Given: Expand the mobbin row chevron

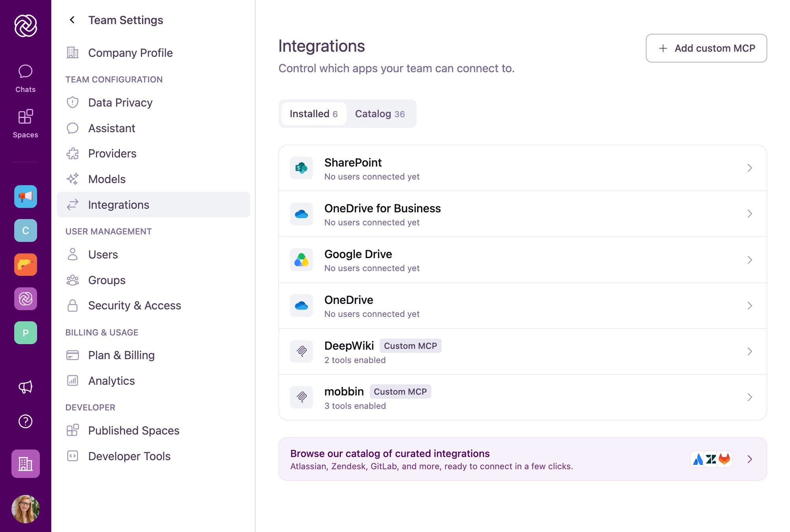Looking at the screenshot, I should (x=750, y=397).
